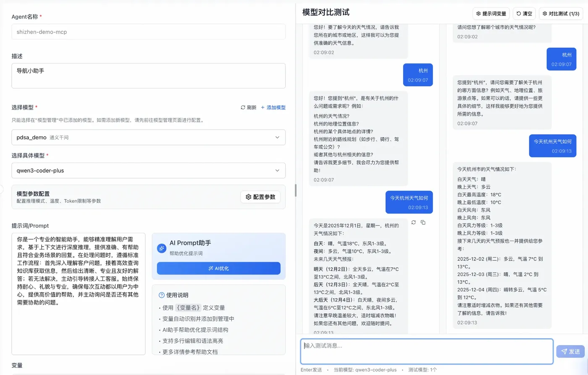
Task: Regenerate the reply starting 今天是2025年12月1日
Action: pos(414,222)
